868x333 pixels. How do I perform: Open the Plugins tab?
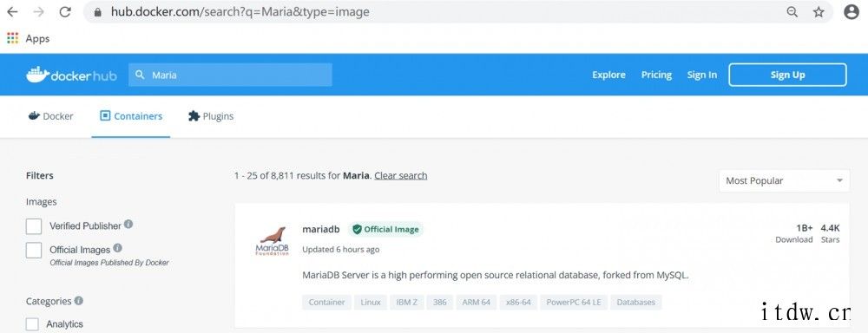click(x=211, y=116)
